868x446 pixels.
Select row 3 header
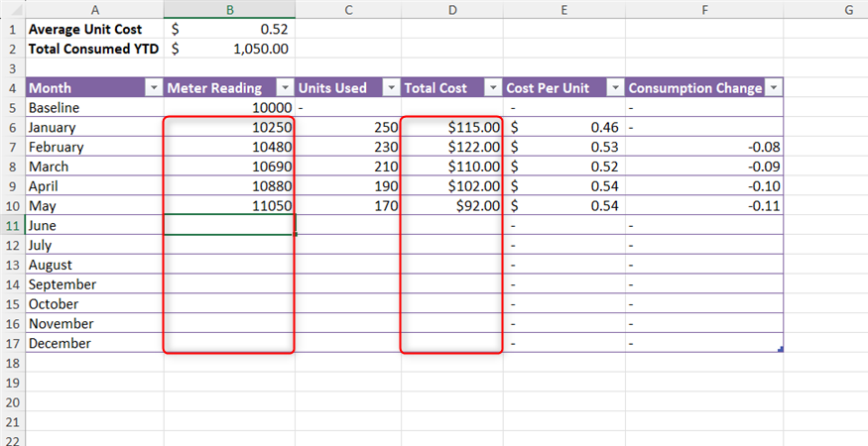[x=13, y=68]
